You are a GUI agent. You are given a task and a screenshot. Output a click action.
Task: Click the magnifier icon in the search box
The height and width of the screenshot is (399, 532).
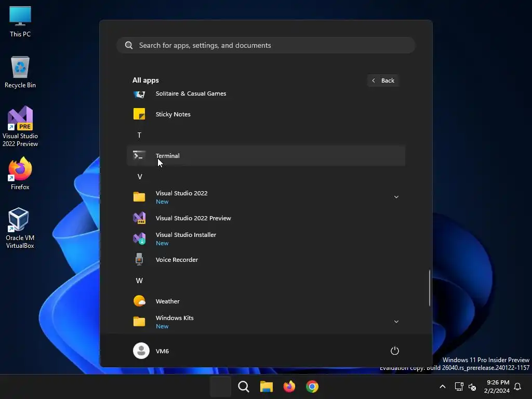[x=129, y=45]
